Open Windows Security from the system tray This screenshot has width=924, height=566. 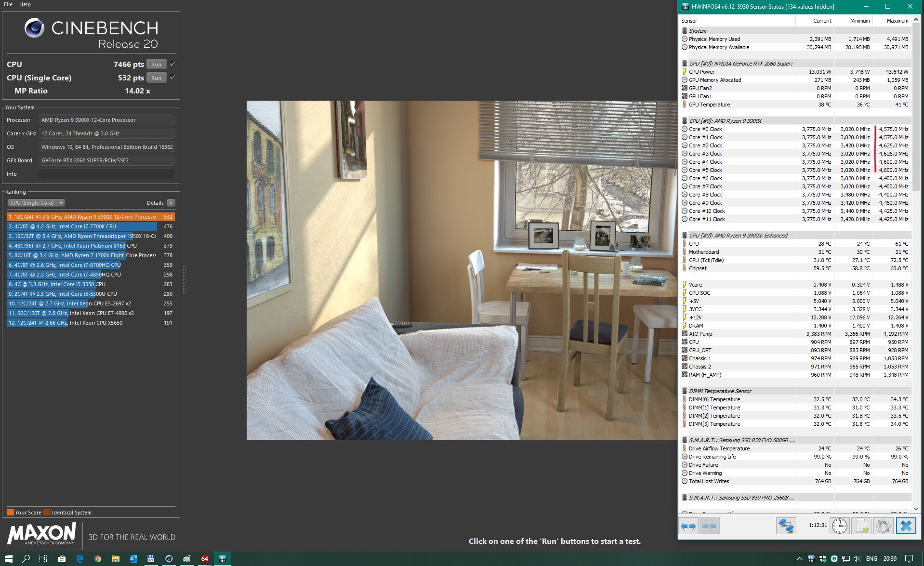tap(823, 559)
